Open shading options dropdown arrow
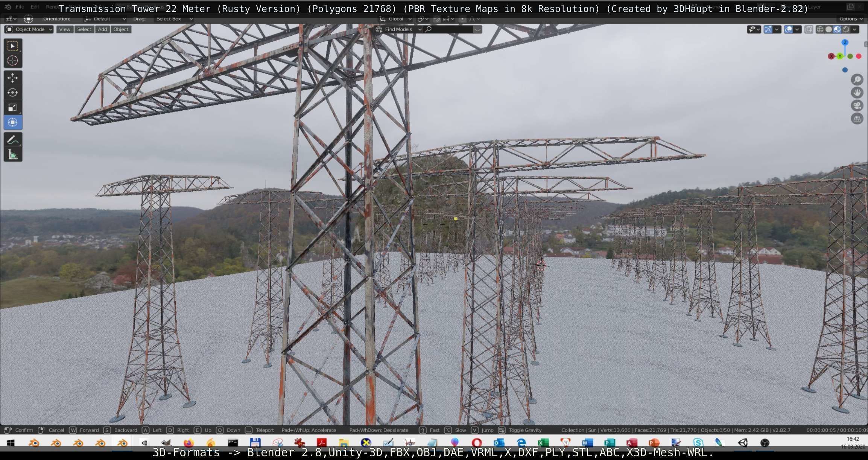 855,29
